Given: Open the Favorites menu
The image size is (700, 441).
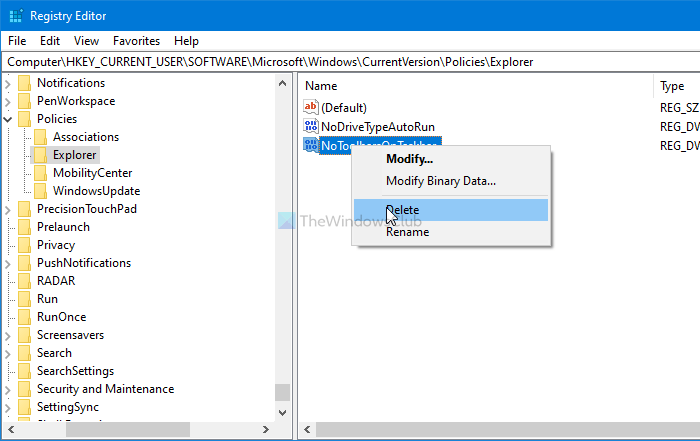Looking at the screenshot, I should coord(136,41).
